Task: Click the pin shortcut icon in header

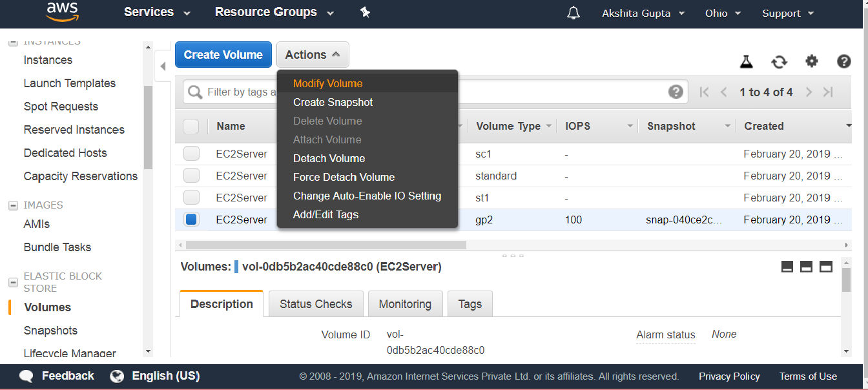Action: pos(366,12)
